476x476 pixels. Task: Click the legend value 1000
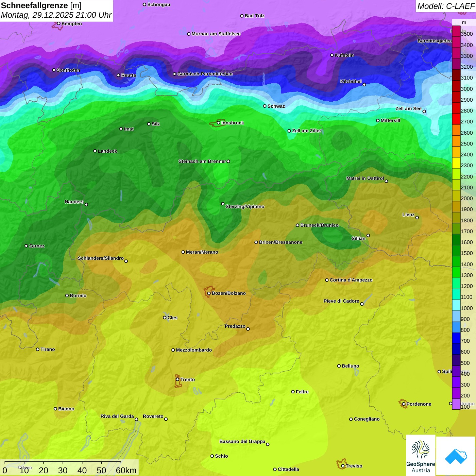pos(466,308)
